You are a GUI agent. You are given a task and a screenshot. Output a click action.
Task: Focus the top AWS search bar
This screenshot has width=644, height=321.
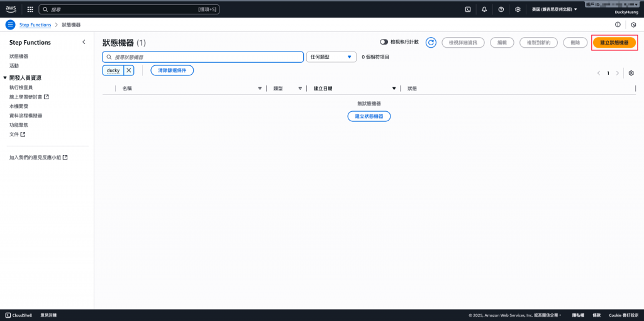point(129,9)
